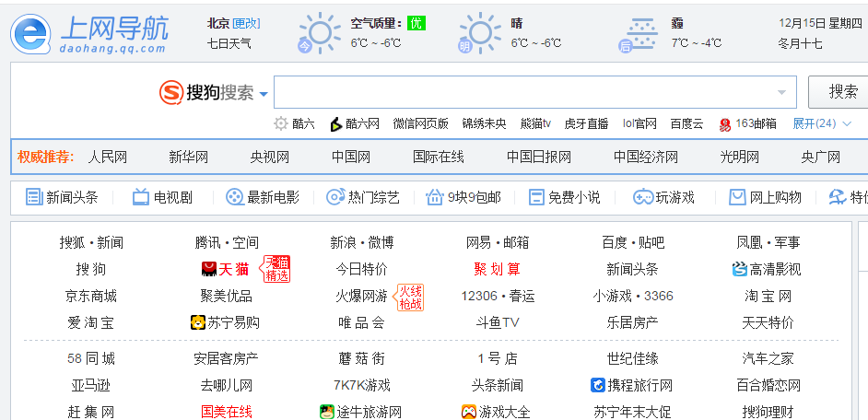The height and width of the screenshot is (420, 868).
Task: Click the 天猫精选 red badge
Action: click(x=276, y=270)
